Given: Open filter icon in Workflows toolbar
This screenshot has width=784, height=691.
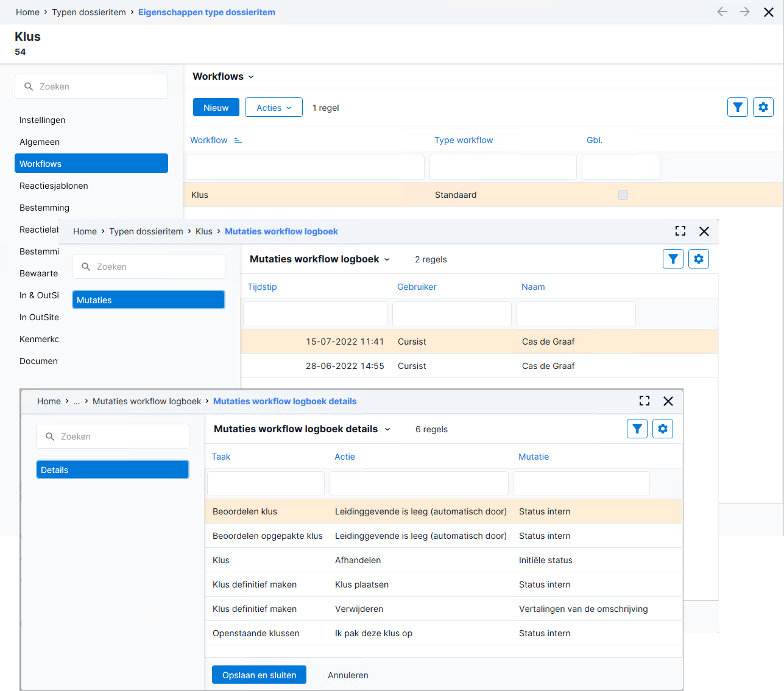Looking at the screenshot, I should pos(738,107).
